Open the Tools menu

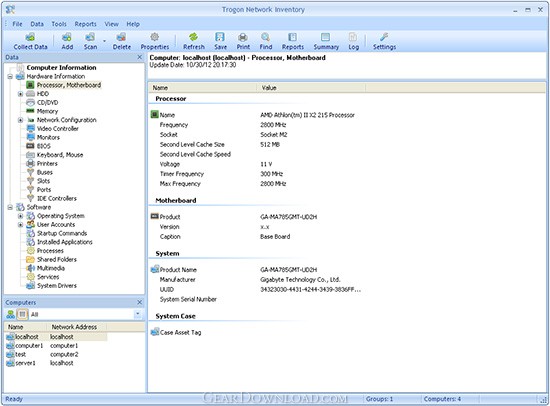[59, 24]
